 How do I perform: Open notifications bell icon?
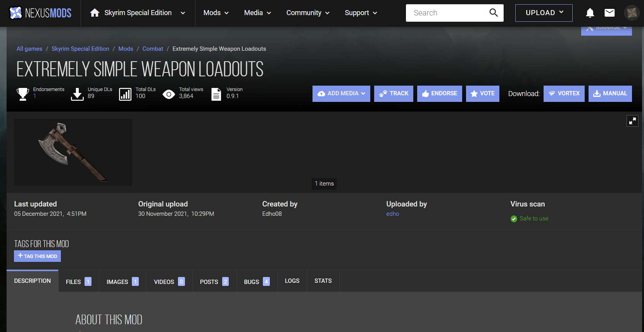click(x=590, y=13)
